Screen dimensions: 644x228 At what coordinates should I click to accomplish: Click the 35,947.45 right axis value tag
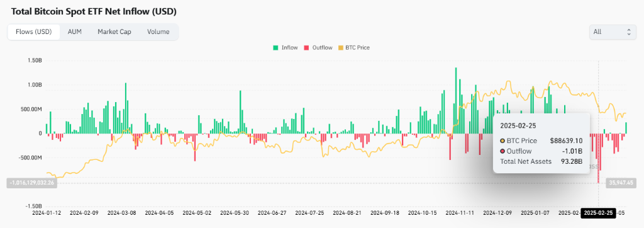coord(621,183)
